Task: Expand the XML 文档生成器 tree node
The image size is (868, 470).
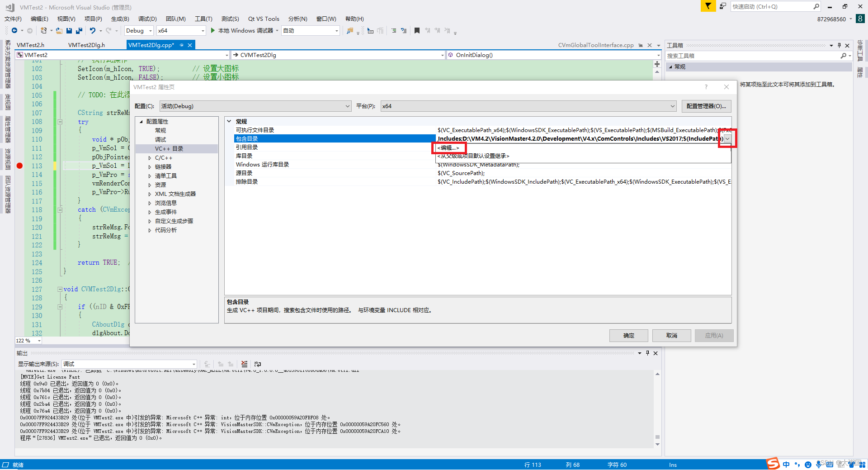Action: coord(150,194)
